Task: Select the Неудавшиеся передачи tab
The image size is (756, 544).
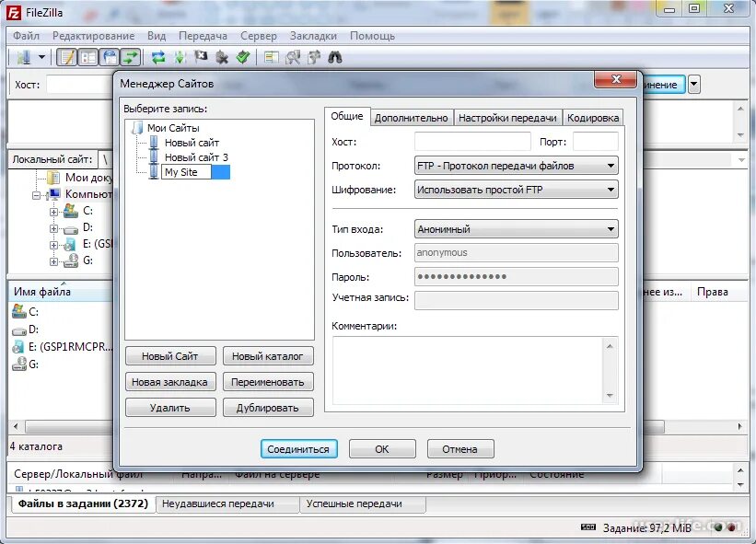Action: pyautogui.click(x=227, y=504)
